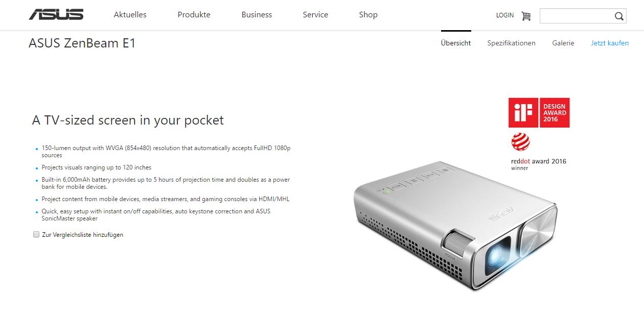The image size is (644, 318).
Task: Open the Service menu
Action: [315, 15]
